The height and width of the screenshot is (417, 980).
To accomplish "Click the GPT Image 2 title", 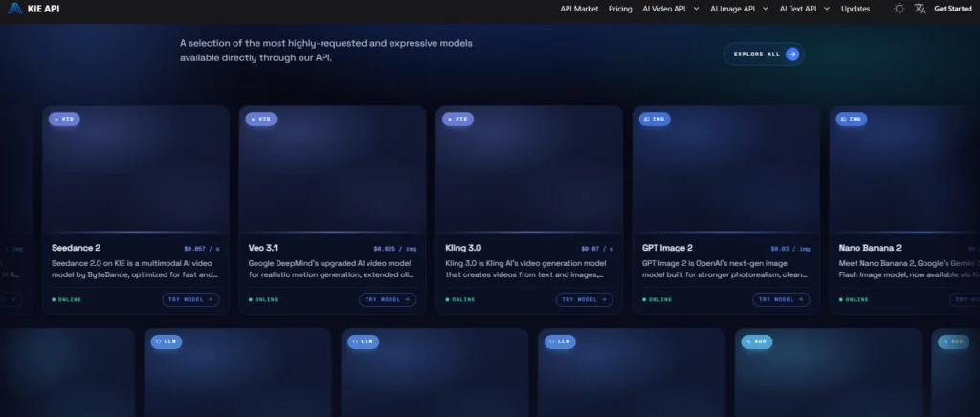I will [x=667, y=248].
